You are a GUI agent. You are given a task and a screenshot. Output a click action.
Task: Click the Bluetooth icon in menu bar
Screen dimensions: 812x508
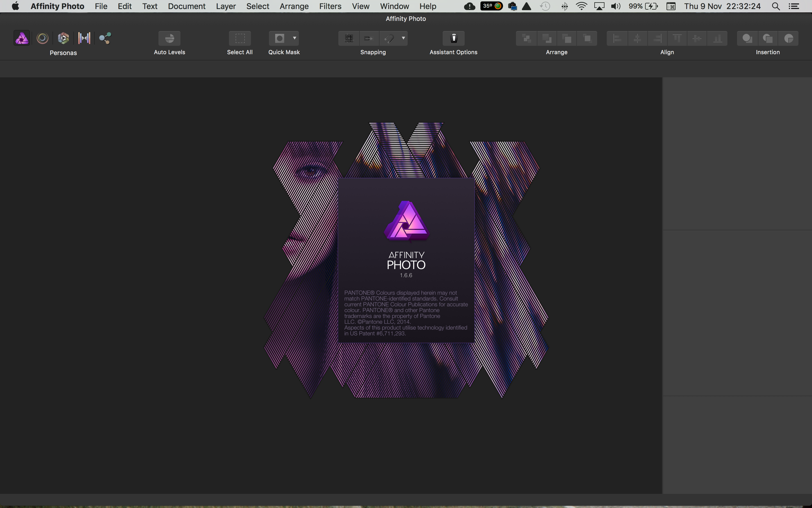point(565,6)
